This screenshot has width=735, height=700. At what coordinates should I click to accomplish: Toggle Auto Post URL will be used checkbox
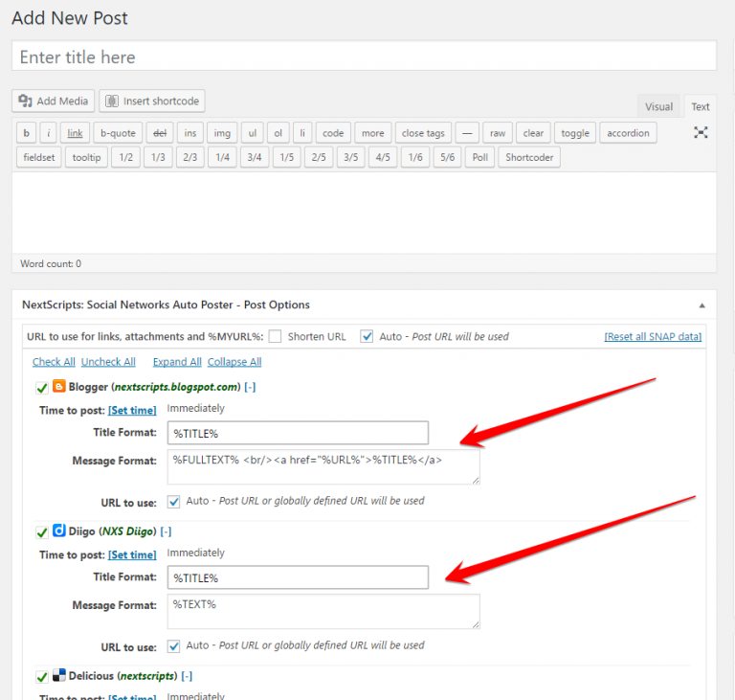point(367,336)
